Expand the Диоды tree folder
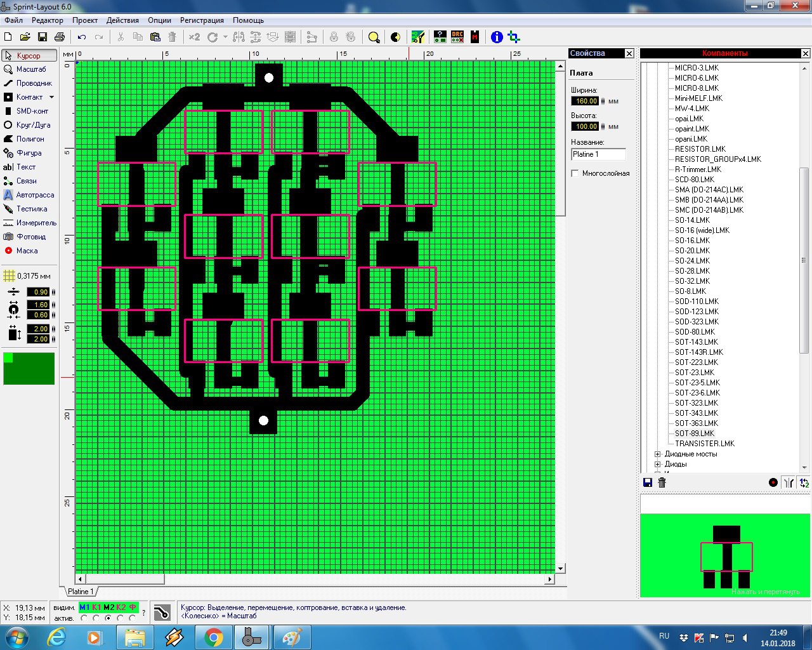 tap(658, 464)
